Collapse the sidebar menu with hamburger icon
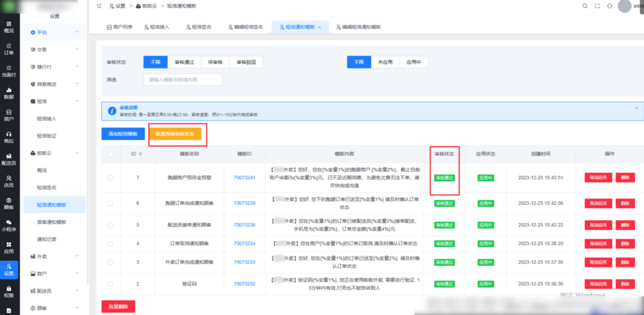 pos(99,6)
